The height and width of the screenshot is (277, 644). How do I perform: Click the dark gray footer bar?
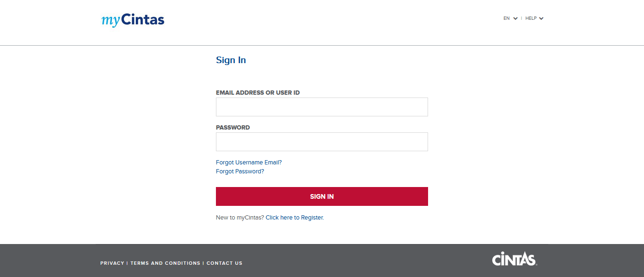322,261
